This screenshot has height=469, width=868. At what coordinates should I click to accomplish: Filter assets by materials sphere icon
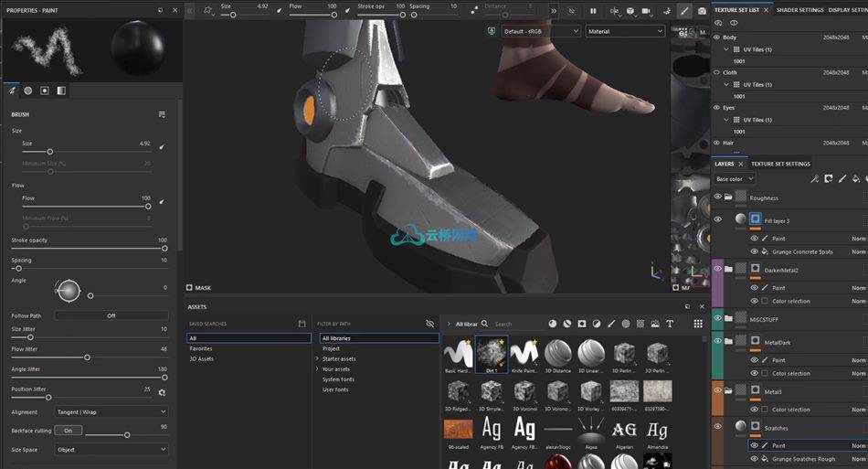pyautogui.click(x=553, y=324)
